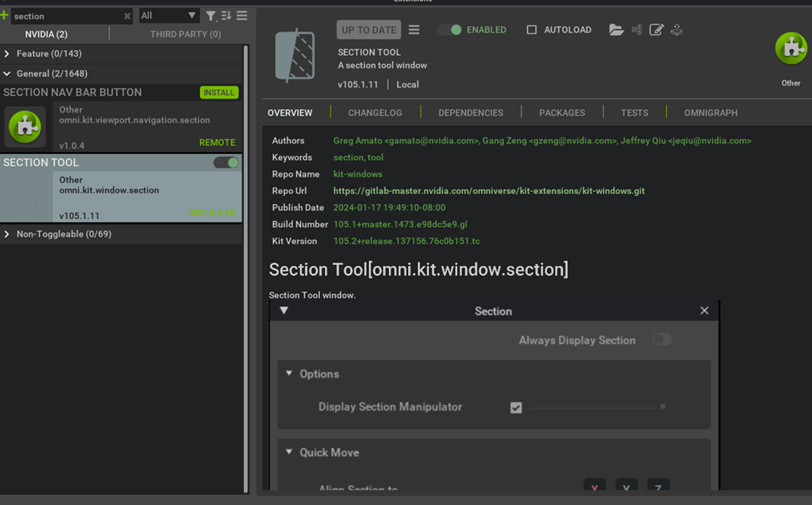This screenshot has width=812, height=505.
Task: Open in Visual Studio Code icon
Action: click(637, 30)
